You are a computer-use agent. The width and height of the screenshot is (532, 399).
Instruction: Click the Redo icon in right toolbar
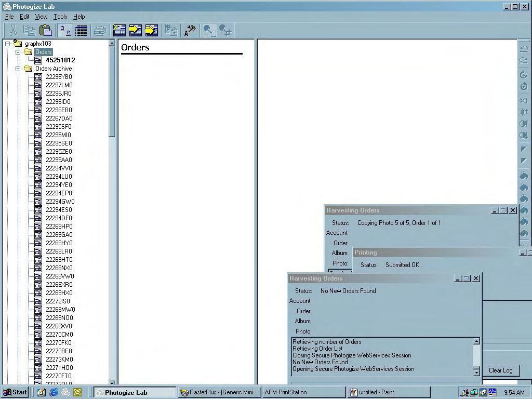click(x=524, y=60)
